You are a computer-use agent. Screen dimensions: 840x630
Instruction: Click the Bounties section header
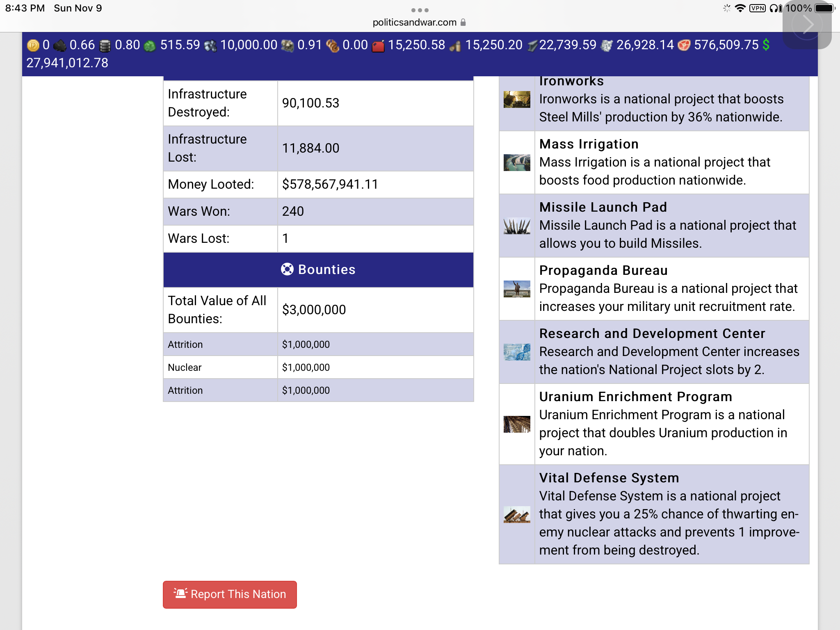coord(318,270)
